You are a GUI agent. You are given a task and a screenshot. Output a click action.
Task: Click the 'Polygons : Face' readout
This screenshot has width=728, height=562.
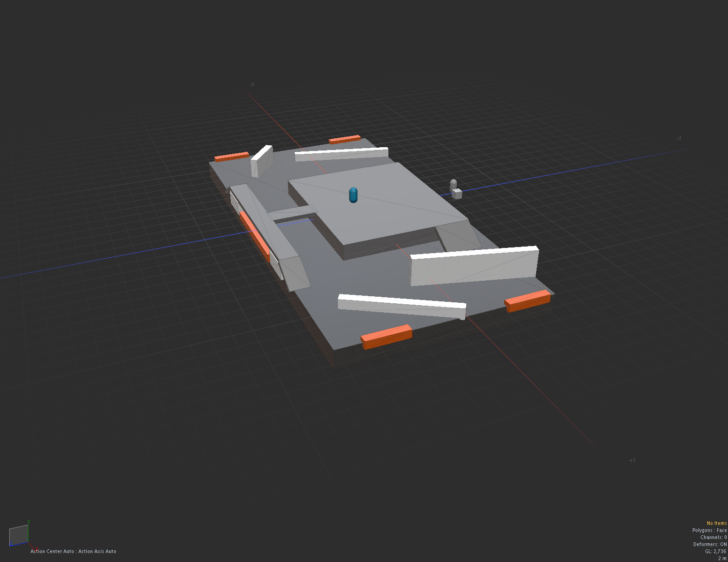pos(709,530)
